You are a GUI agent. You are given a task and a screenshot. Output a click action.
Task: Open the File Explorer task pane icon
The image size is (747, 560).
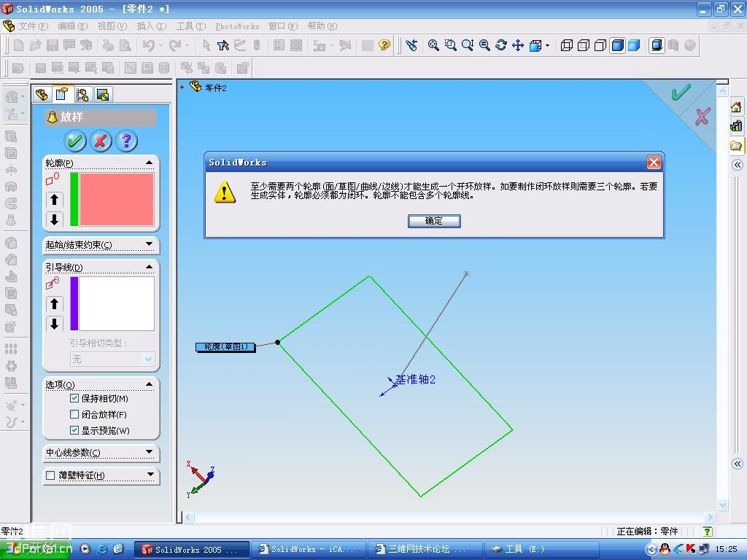point(736,145)
